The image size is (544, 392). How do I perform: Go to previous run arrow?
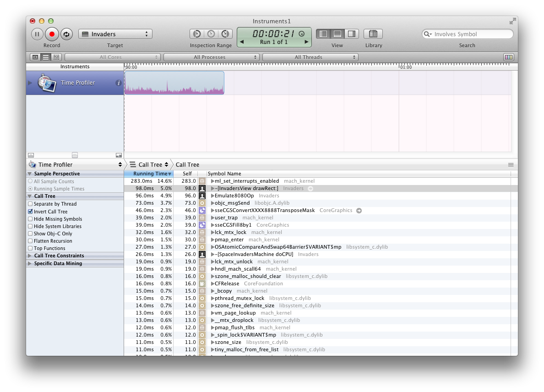(242, 42)
